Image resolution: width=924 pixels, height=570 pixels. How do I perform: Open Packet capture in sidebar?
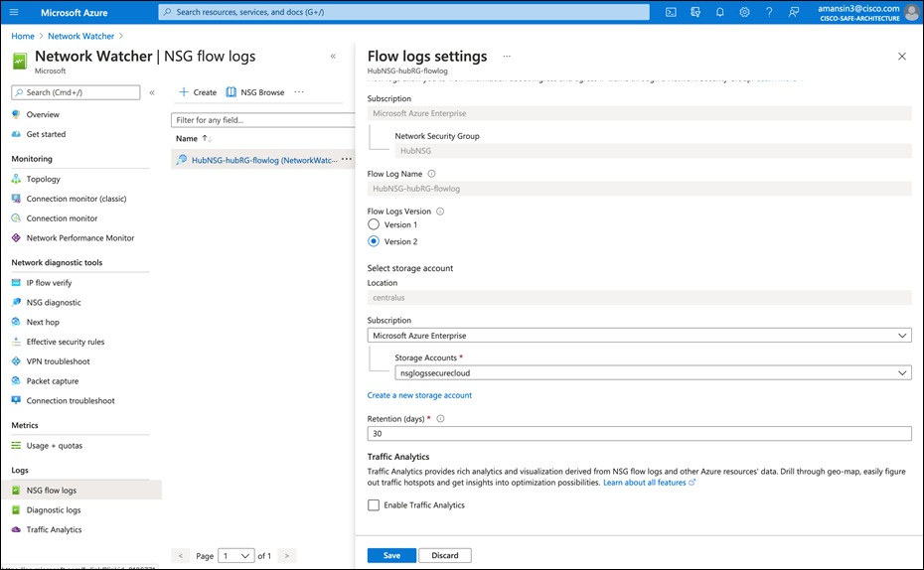click(53, 381)
